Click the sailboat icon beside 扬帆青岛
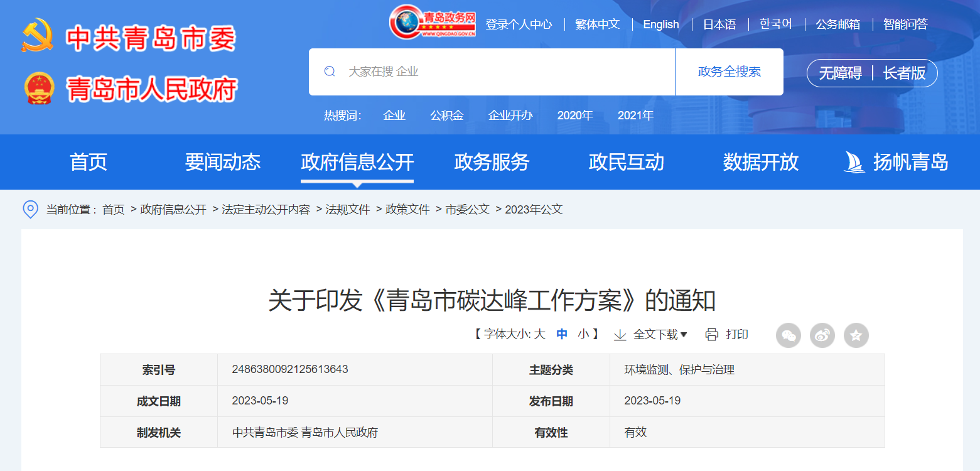980x471 pixels. point(854,162)
